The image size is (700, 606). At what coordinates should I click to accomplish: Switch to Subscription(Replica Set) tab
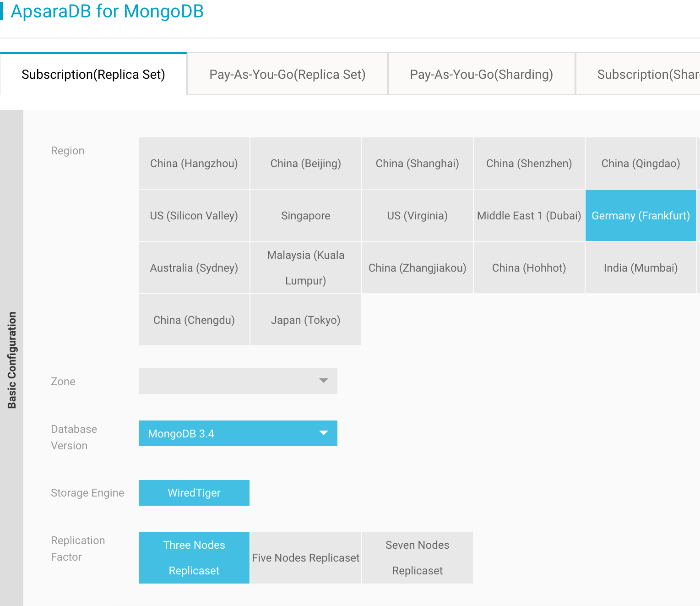tap(93, 74)
